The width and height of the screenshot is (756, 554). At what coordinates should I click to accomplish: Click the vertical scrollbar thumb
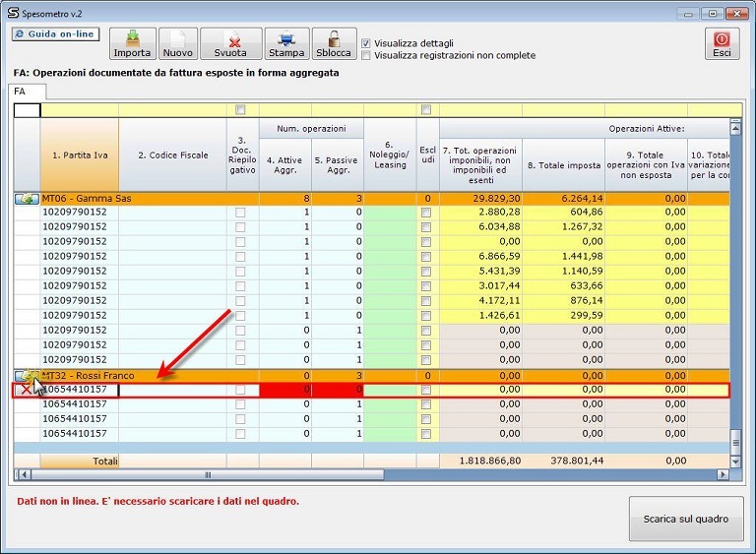pyautogui.click(x=735, y=443)
